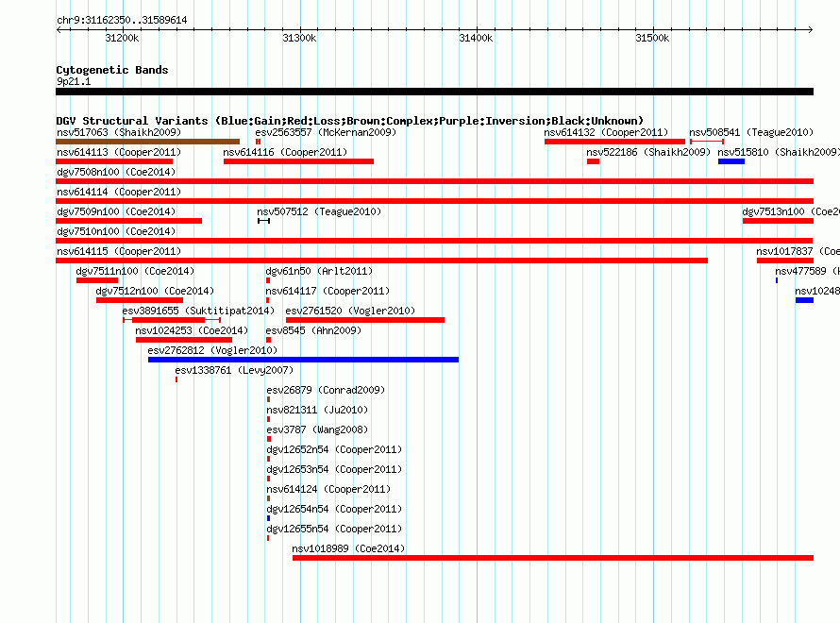Select the dgv12653n54 (Cooper2011) label
The image size is (840, 623).
click(x=334, y=469)
